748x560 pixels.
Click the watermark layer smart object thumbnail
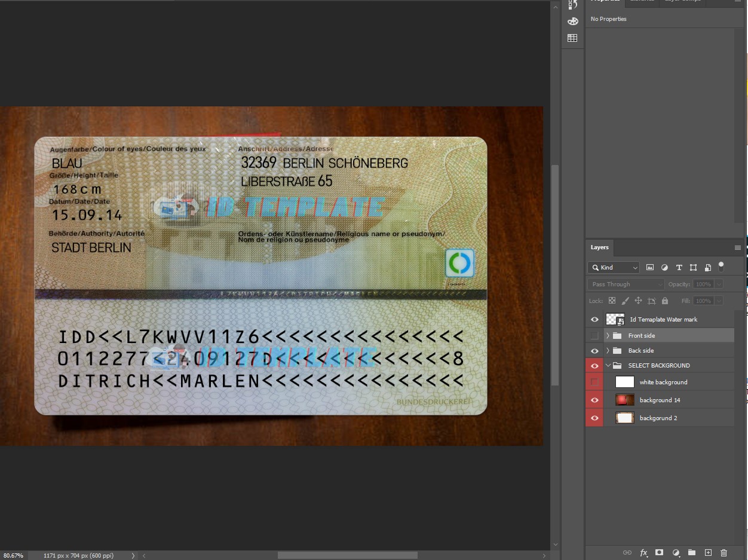(615, 320)
